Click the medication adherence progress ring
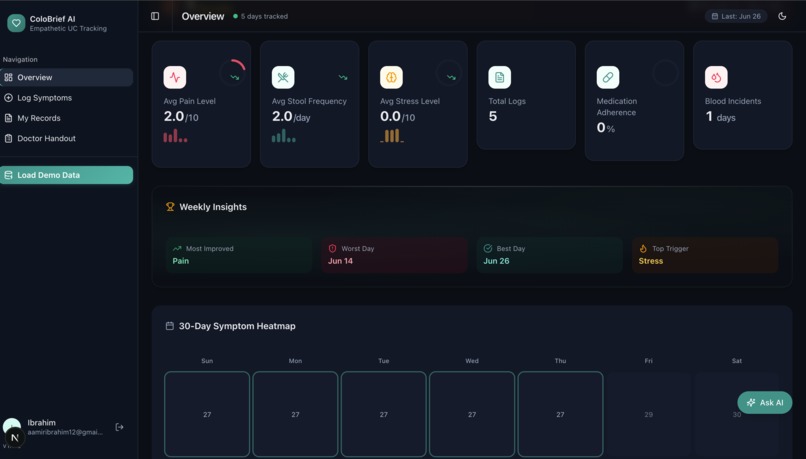Image resolution: width=806 pixels, height=459 pixels. (665, 73)
